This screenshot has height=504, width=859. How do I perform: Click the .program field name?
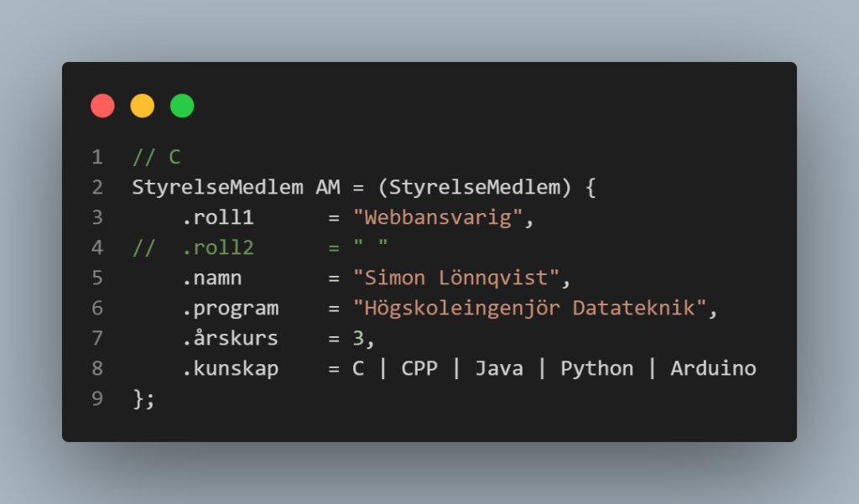tap(230, 309)
